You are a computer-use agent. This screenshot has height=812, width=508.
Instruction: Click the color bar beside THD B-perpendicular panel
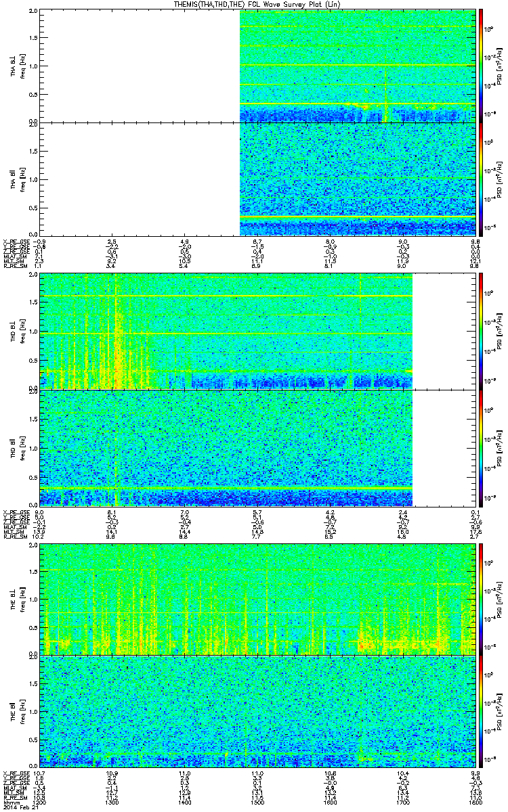pos(482,331)
